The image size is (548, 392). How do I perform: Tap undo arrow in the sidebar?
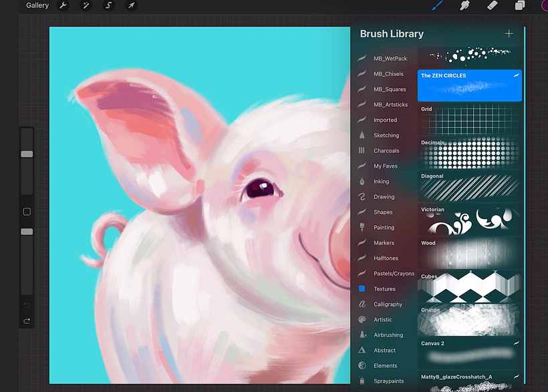(x=27, y=304)
